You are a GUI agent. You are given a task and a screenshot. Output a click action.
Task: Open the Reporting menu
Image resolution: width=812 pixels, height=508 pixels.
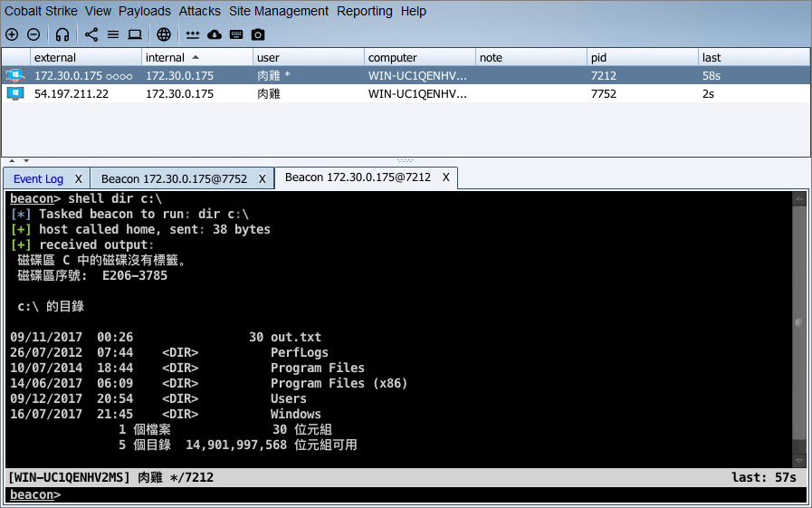[x=365, y=11]
